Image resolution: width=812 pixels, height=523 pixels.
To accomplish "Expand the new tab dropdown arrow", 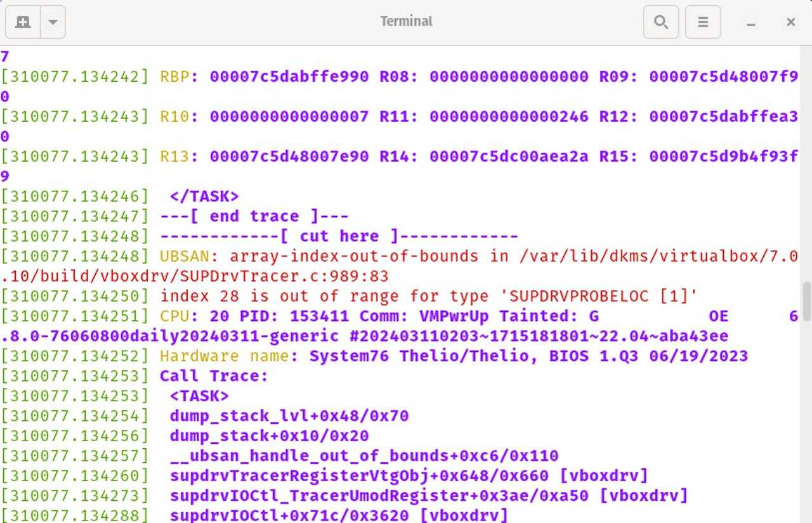I will click(53, 22).
